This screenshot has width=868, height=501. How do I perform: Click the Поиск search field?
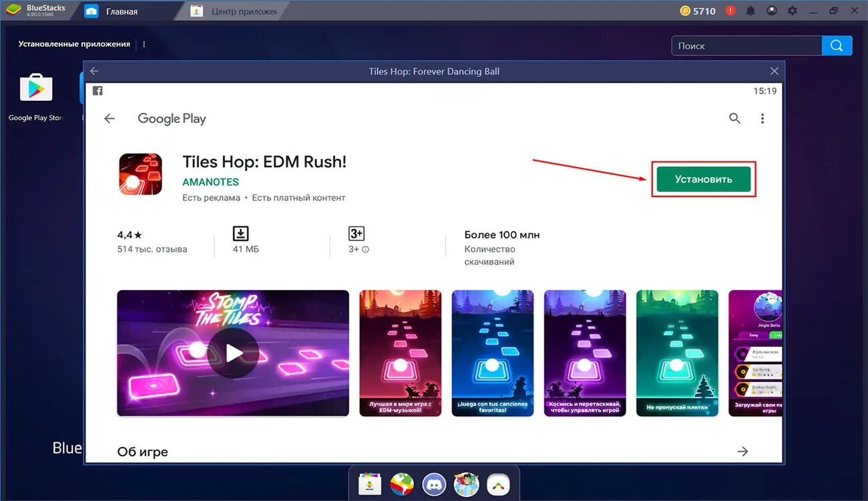(x=746, y=45)
